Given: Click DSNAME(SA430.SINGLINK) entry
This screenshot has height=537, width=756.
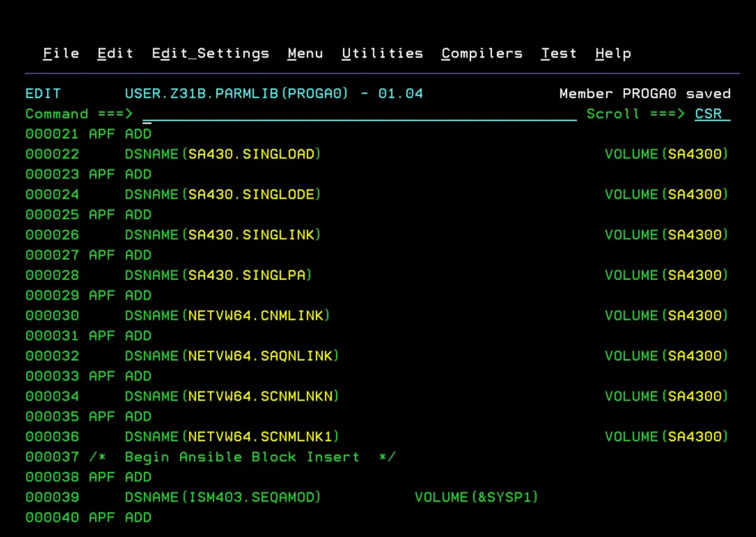Looking at the screenshot, I should click(223, 235).
